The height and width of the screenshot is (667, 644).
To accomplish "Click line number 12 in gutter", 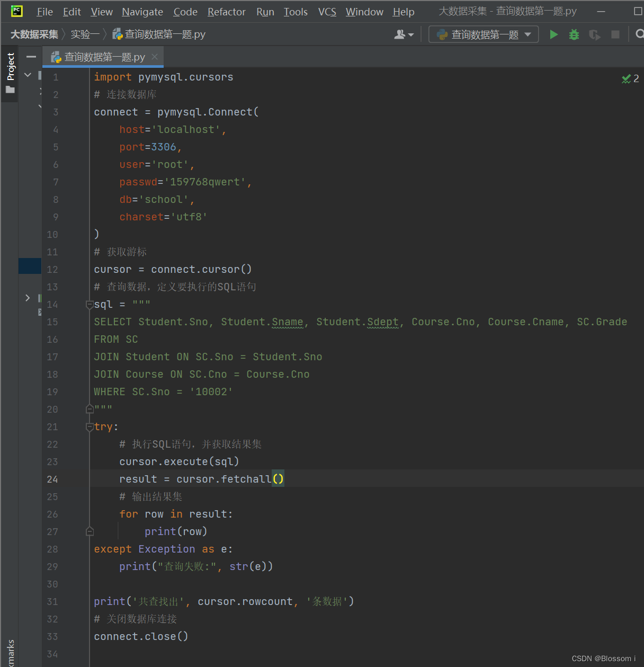I will (52, 269).
